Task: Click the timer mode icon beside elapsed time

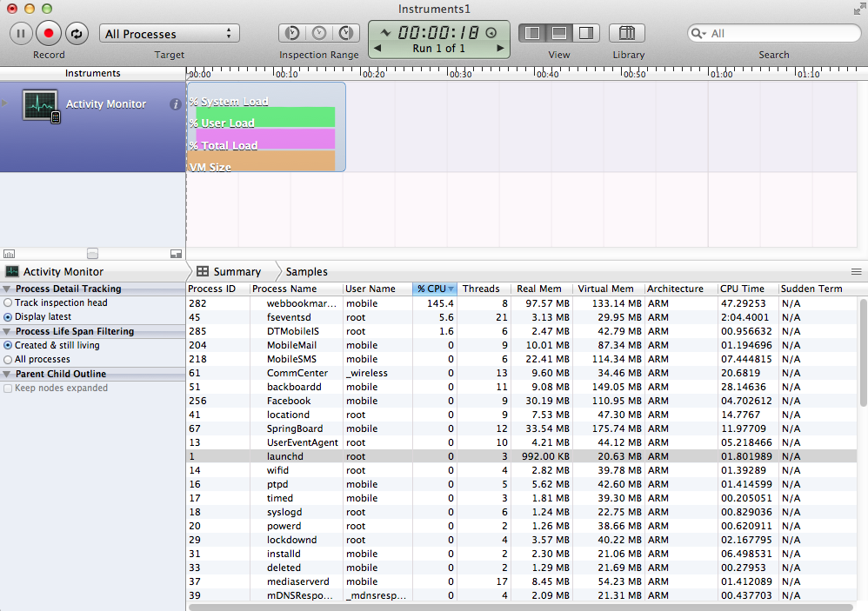Action: (491, 33)
